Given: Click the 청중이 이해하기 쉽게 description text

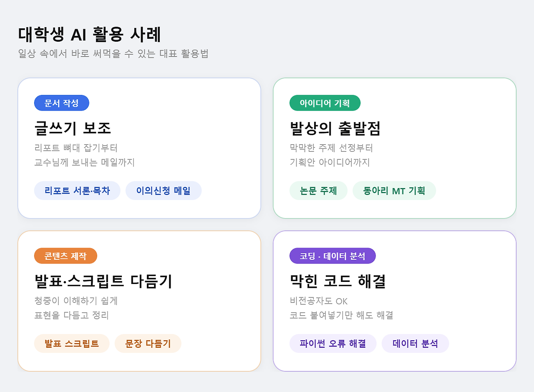Looking at the screenshot, I should coord(76,301).
